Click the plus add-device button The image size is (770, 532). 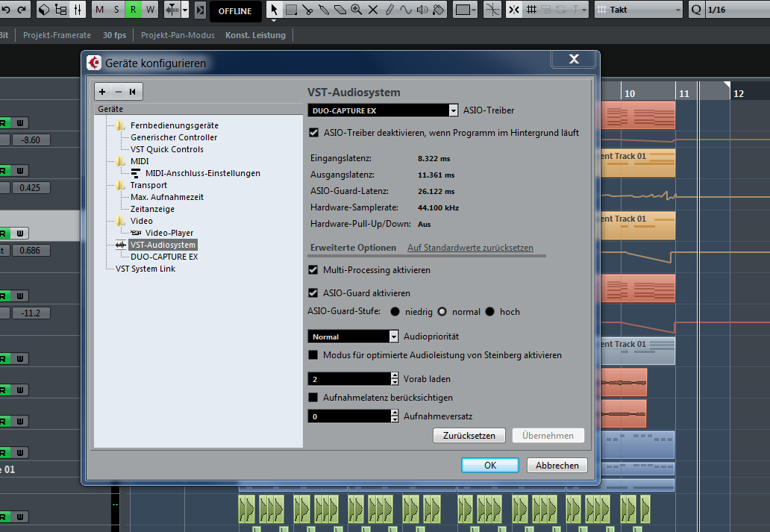(x=102, y=92)
